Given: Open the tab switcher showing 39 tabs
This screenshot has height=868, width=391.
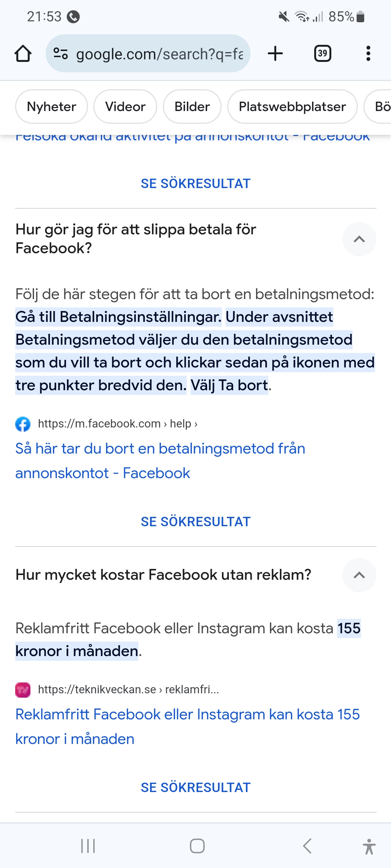Looking at the screenshot, I should [322, 54].
